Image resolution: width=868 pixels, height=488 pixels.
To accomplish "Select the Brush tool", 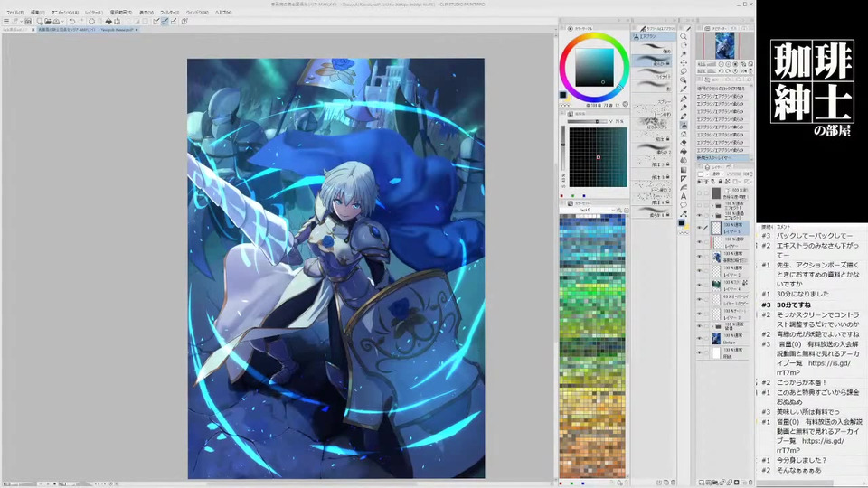I will pyautogui.click(x=684, y=116).
